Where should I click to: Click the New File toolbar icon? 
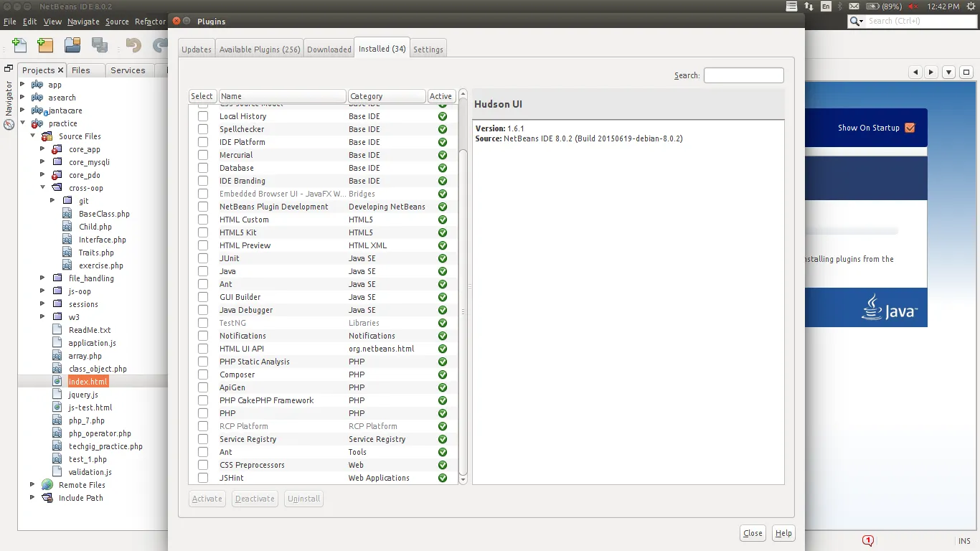(19, 45)
